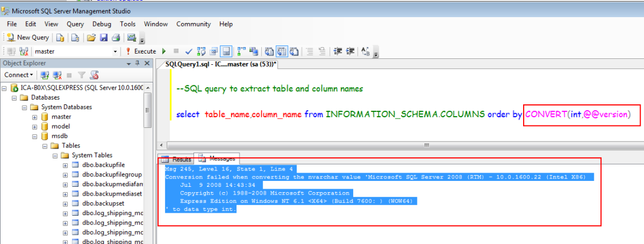Select the dbo.backupset table row
The height and width of the screenshot is (244, 644).
[102, 204]
